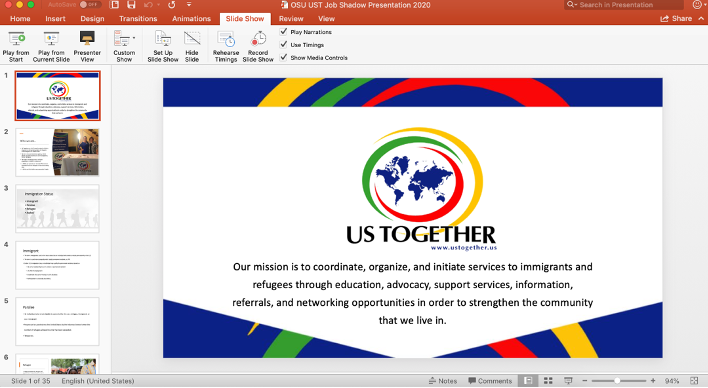Toggle the AutoSave switch
The width and height of the screenshot is (708, 388).
(x=89, y=5)
